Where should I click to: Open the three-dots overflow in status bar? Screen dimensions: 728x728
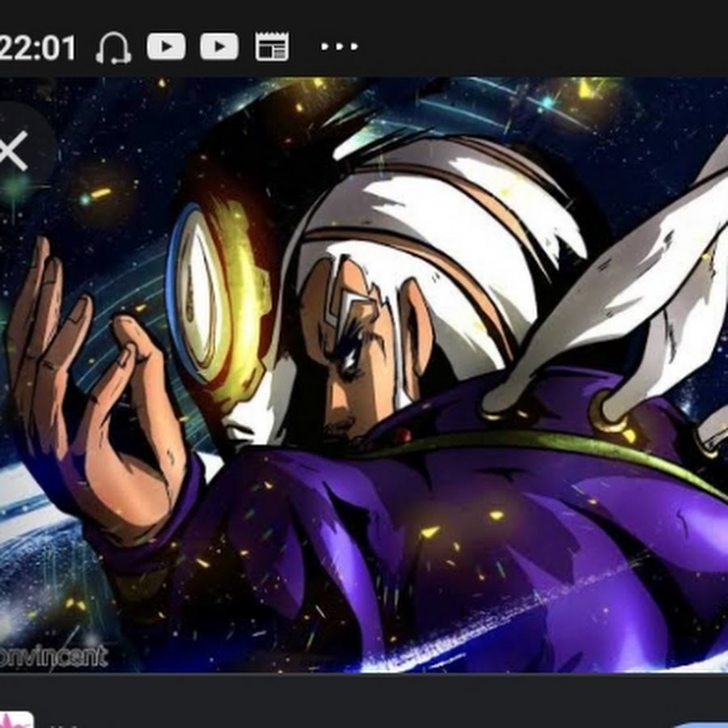click(339, 47)
